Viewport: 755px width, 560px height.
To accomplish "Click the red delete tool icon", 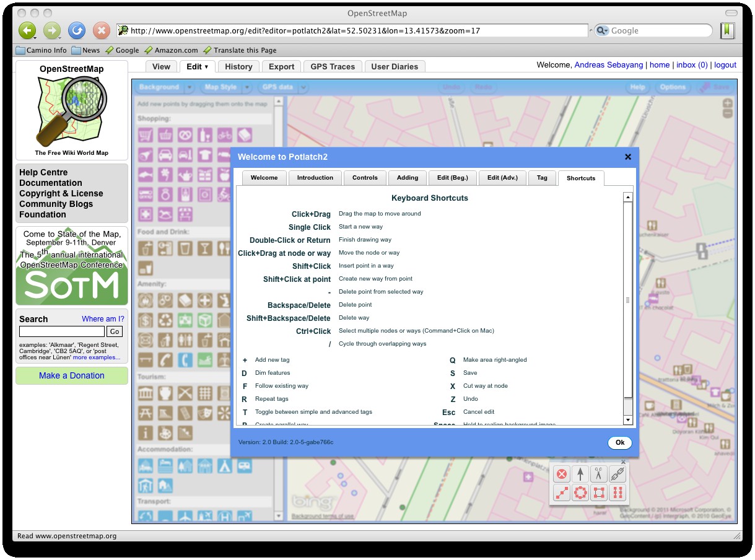I will click(x=562, y=475).
